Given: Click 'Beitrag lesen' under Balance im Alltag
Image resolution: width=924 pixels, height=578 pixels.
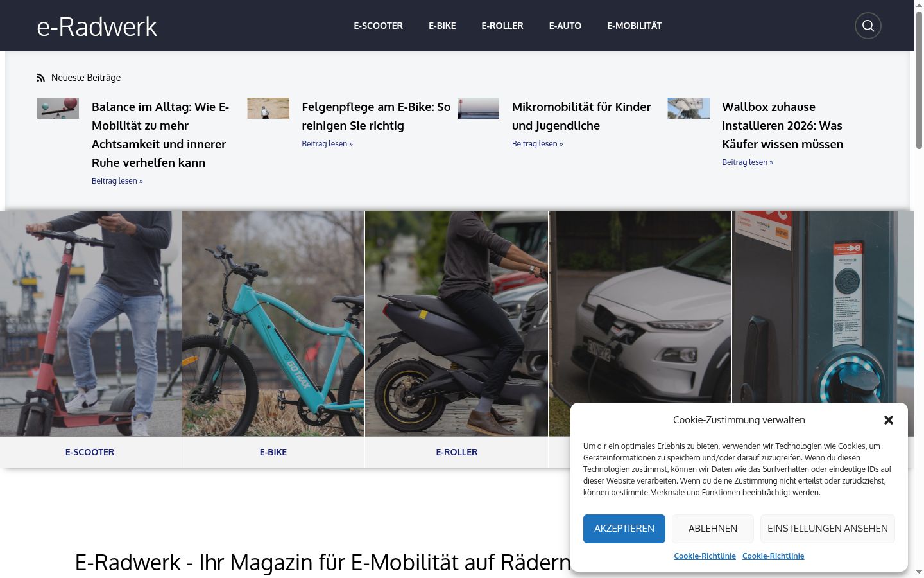Looking at the screenshot, I should point(117,181).
